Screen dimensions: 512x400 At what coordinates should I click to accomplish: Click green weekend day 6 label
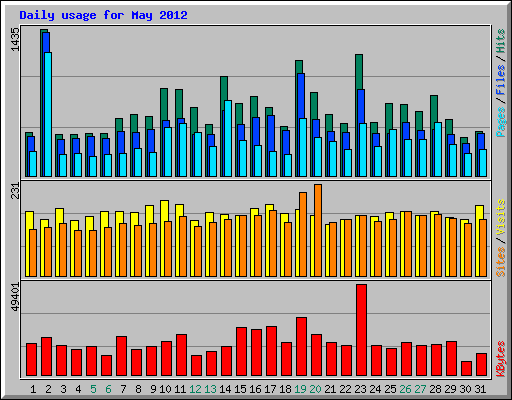(x=108, y=389)
